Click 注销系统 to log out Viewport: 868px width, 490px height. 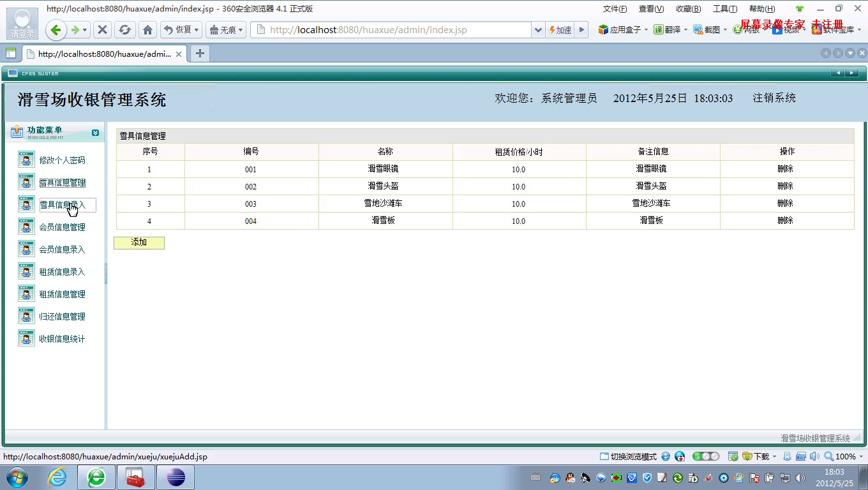click(x=774, y=98)
